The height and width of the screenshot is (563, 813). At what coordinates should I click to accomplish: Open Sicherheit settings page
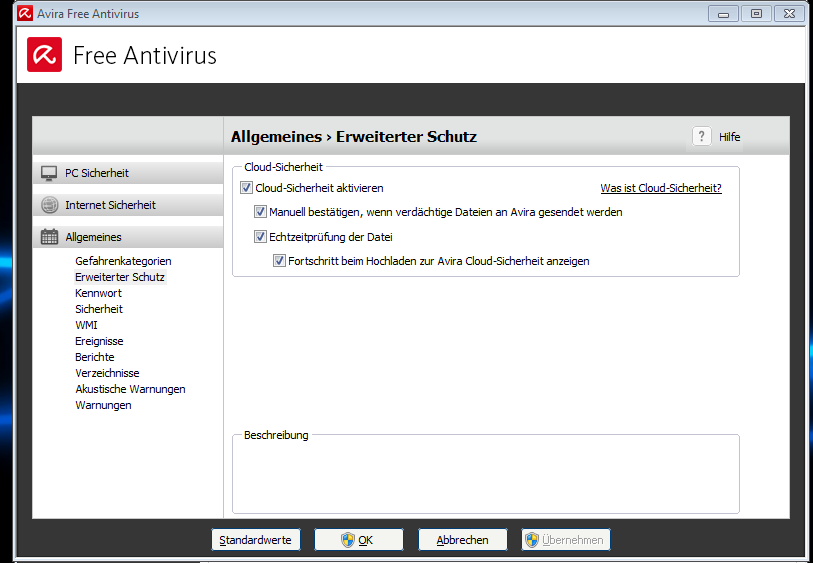click(x=99, y=309)
